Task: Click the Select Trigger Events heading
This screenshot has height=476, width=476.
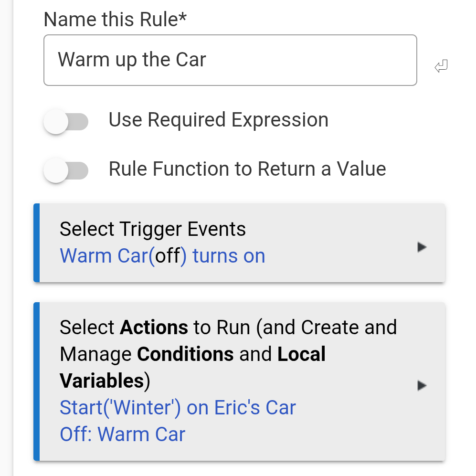Action: coord(153,229)
